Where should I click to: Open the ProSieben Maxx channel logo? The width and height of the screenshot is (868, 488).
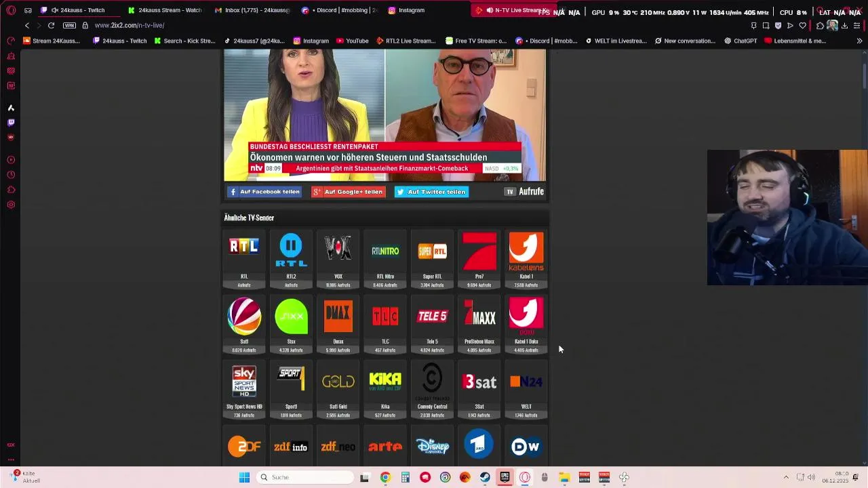479,314
